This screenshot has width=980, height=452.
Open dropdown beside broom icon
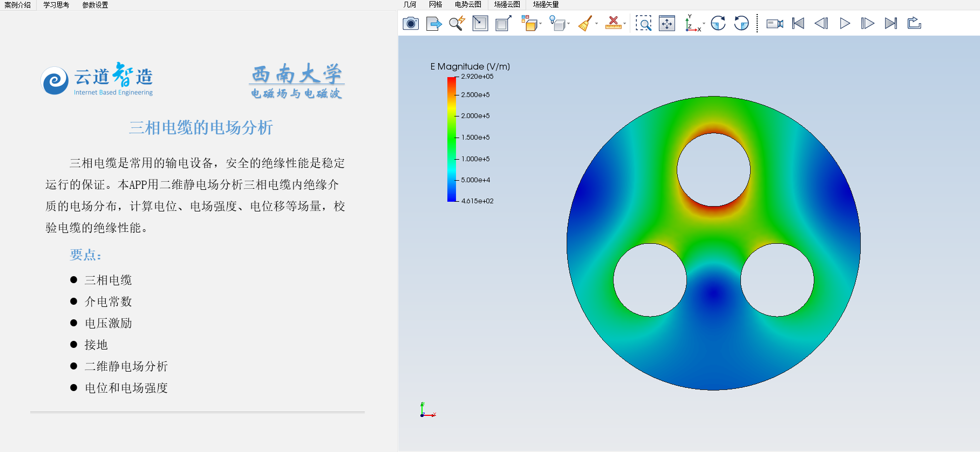596,23
